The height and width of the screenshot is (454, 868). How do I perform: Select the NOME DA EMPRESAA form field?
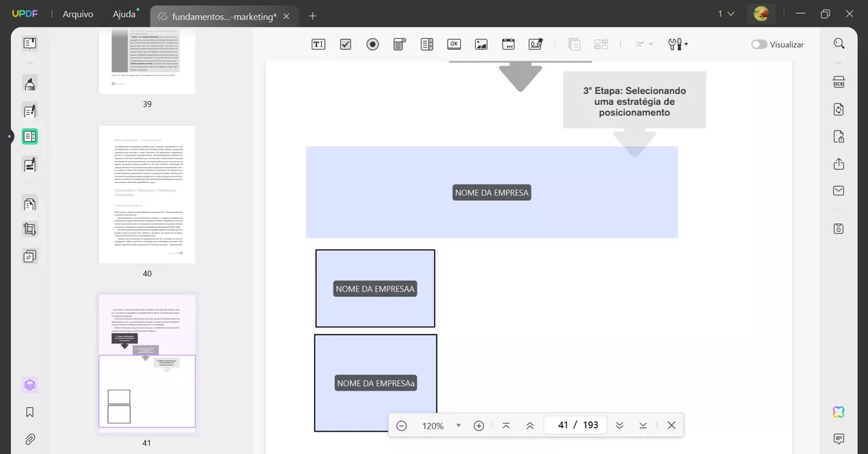(375, 288)
